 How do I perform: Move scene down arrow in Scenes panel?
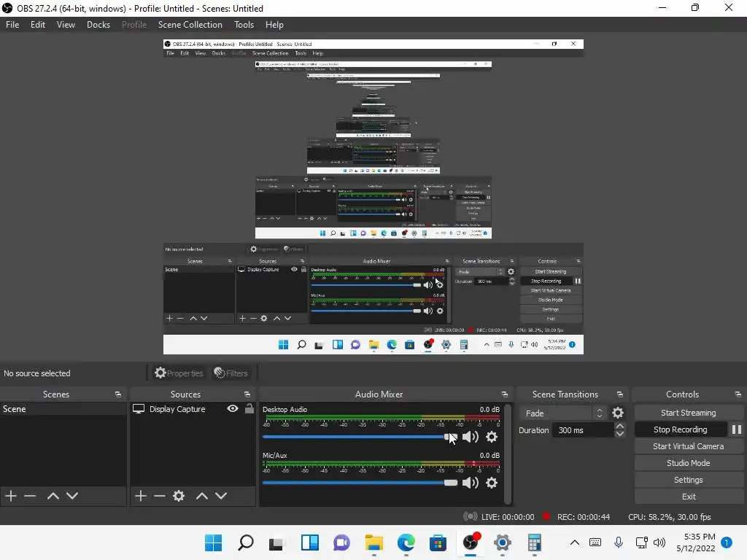(72, 496)
